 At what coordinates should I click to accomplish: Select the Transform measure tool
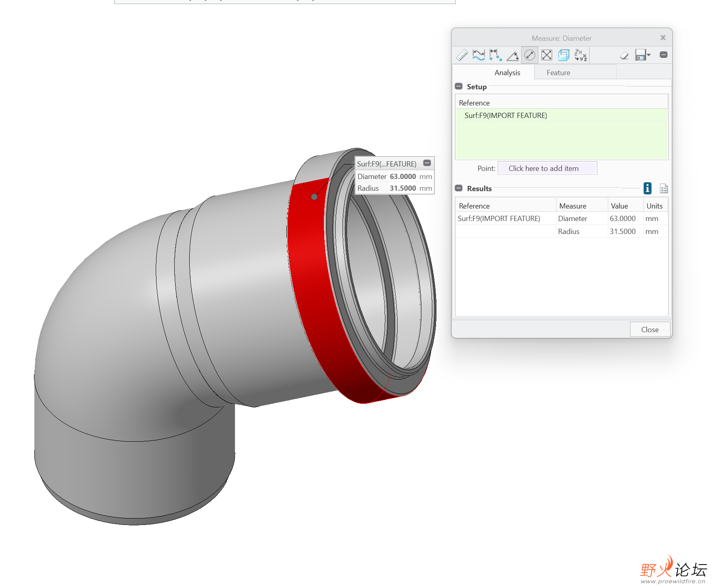coord(581,55)
